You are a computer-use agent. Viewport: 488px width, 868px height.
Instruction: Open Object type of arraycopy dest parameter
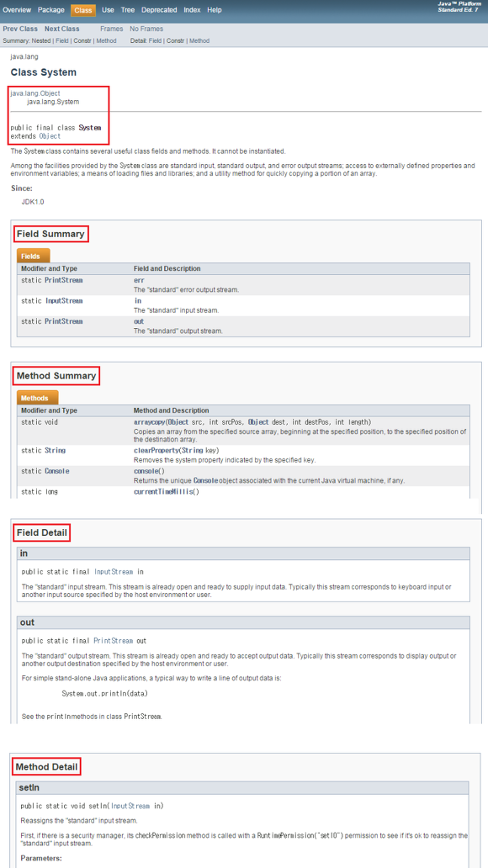pos(258,422)
